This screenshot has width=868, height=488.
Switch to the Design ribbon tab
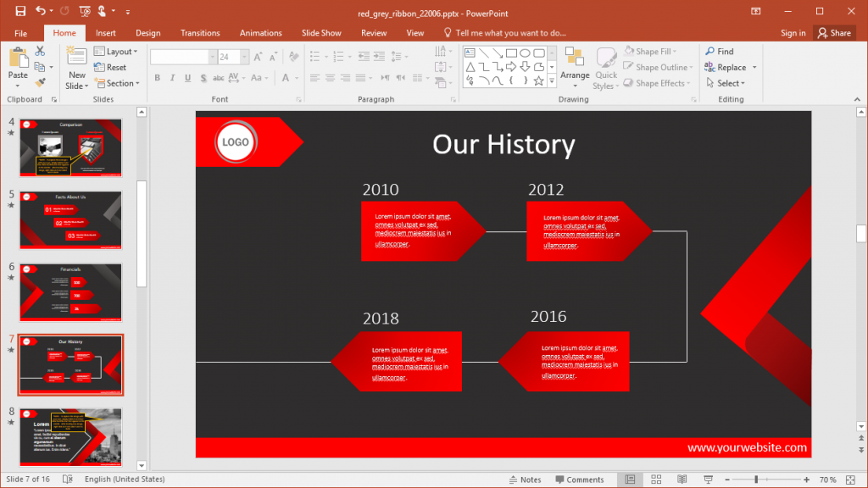[x=147, y=32]
